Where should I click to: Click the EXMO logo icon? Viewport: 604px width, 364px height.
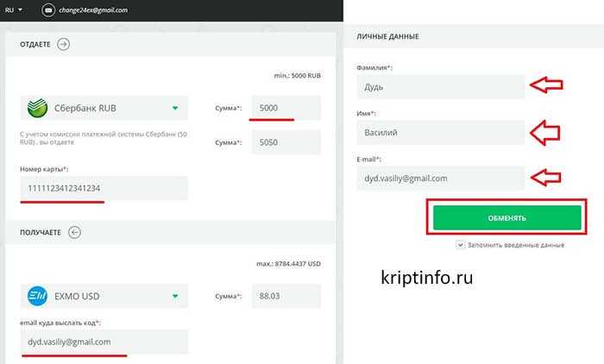[37, 296]
